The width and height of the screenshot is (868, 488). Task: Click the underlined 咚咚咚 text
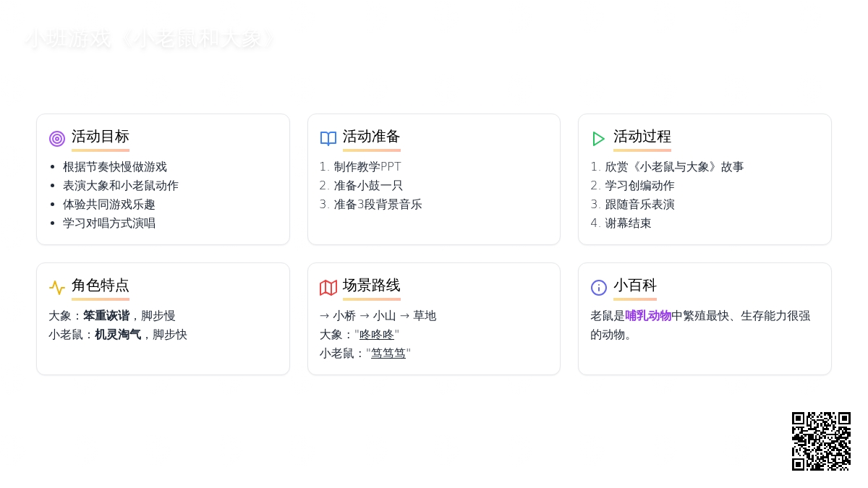pos(377,335)
